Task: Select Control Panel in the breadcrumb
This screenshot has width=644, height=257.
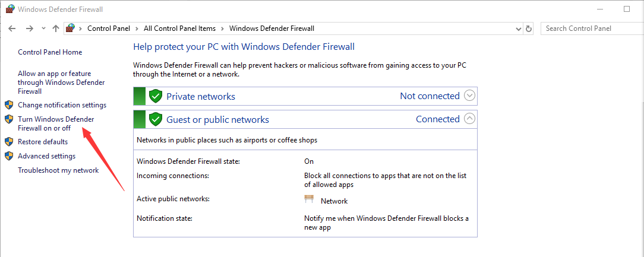Action: click(109, 28)
